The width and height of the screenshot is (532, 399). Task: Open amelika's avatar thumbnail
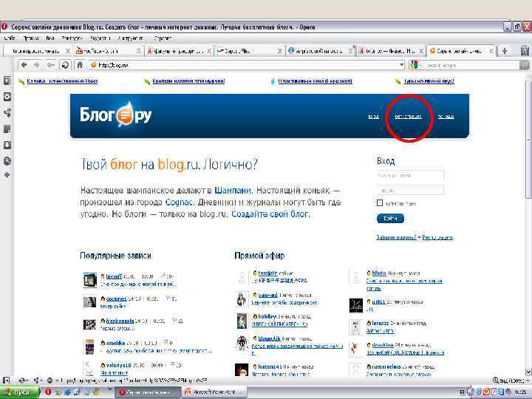89,347
